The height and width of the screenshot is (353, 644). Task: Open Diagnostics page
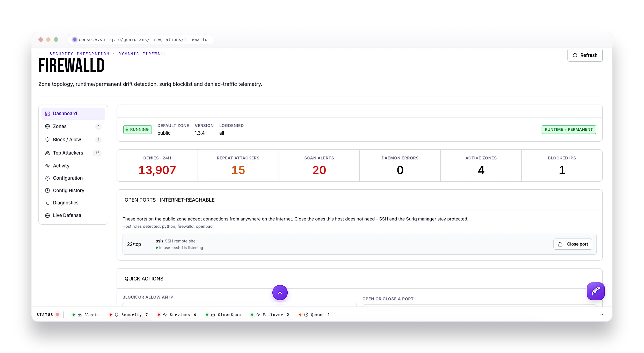click(x=73, y=203)
